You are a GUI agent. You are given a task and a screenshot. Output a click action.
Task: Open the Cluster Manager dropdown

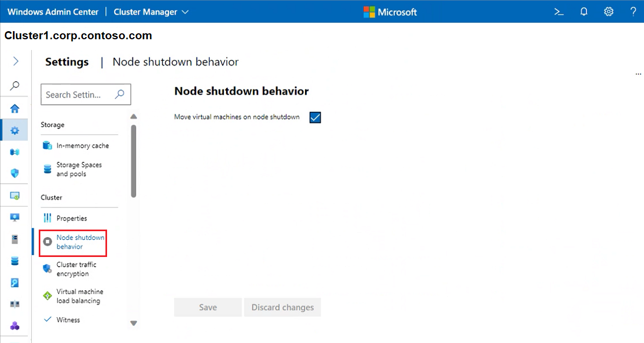point(151,12)
